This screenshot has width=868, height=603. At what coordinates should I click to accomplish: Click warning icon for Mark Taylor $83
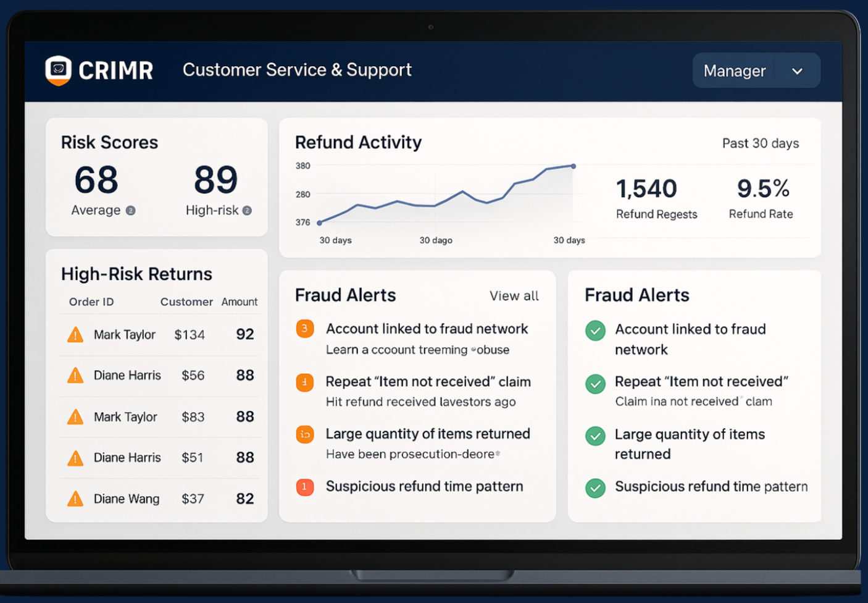coord(75,417)
